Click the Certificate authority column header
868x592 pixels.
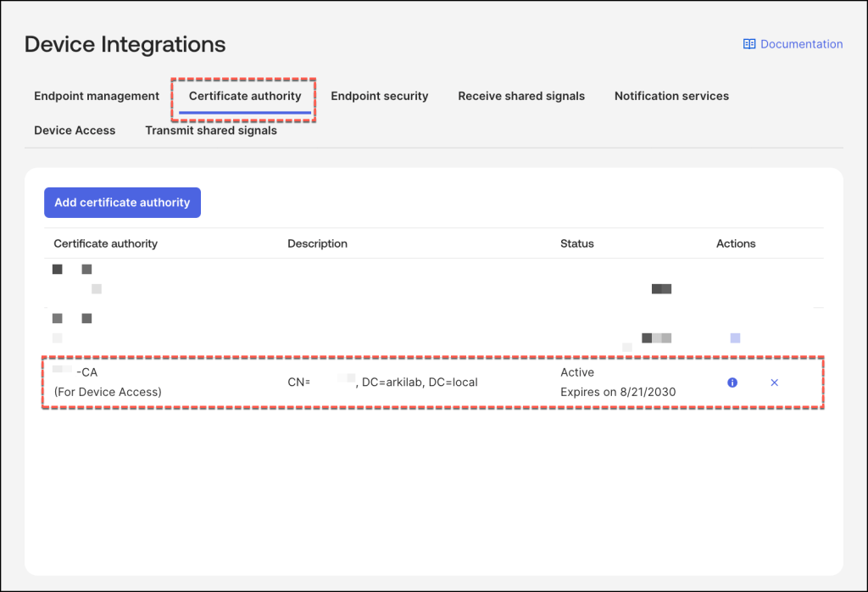click(x=105, y=243)
